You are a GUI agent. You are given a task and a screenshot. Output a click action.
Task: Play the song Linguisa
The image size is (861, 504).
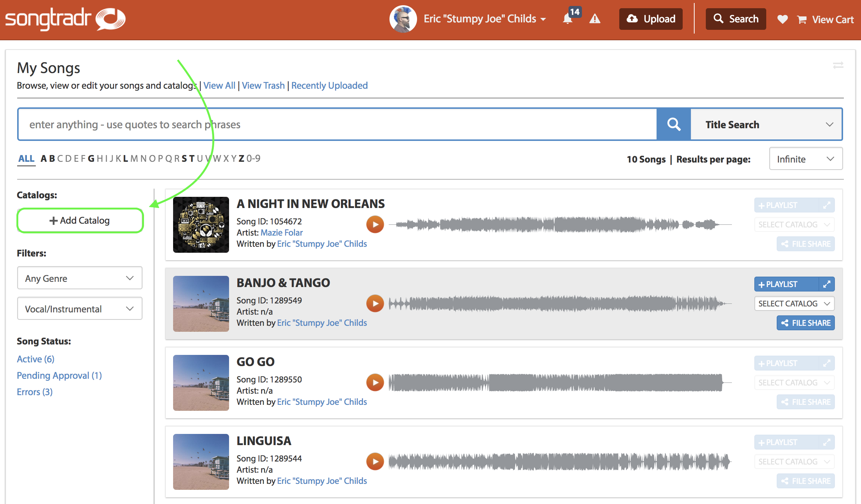pos(375,462)
